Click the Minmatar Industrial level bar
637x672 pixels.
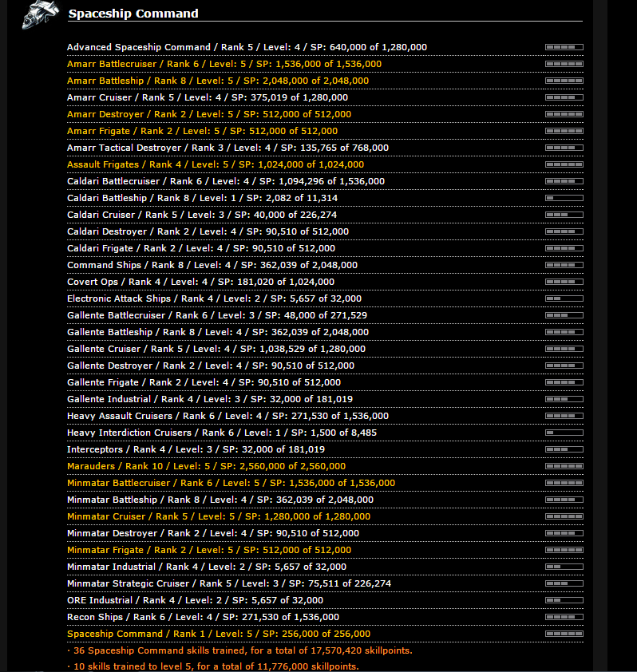pyautogui.click(x=564, y=567)
